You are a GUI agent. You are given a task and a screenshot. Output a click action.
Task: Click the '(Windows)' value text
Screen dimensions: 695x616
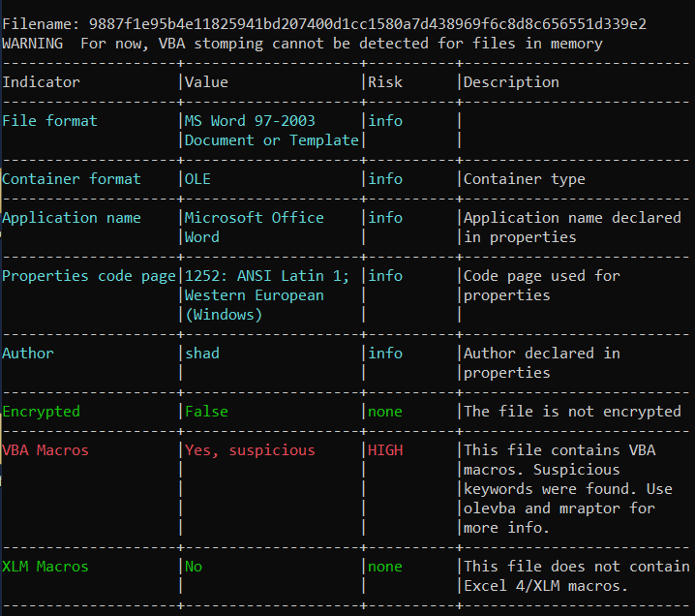point(224,315)
